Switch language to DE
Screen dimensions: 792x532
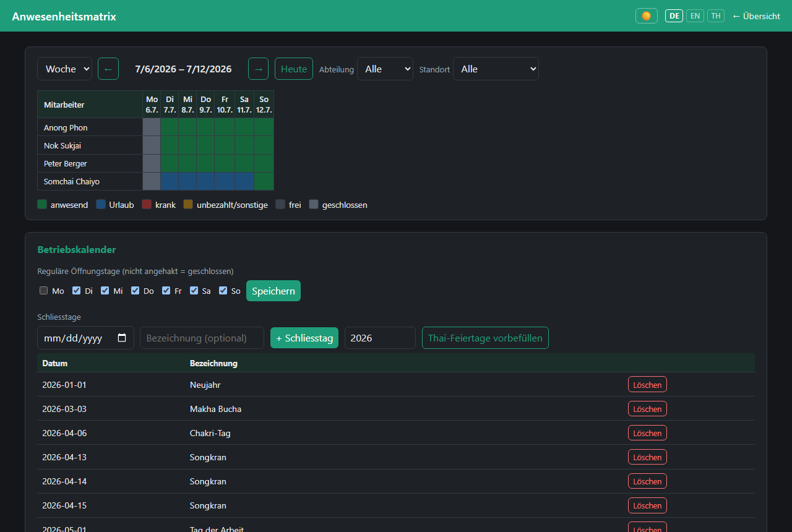[674, 16]
